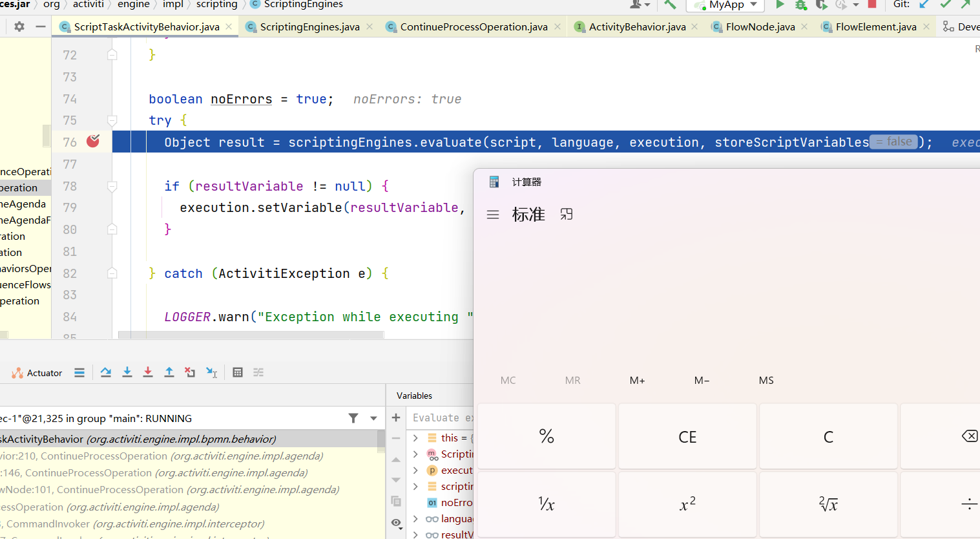
Task: Click the Run to Cursor debugger icon
Action: (211, 372)
